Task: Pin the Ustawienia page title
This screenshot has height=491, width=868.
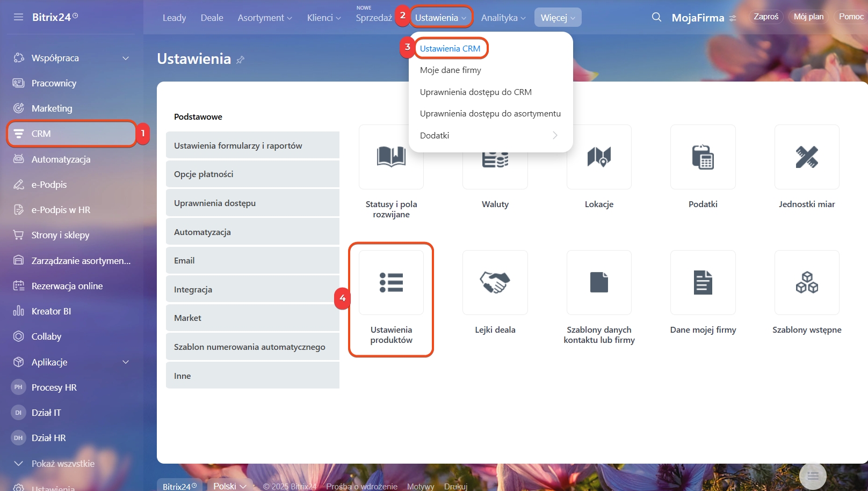Action: click(x=241, y=60)
